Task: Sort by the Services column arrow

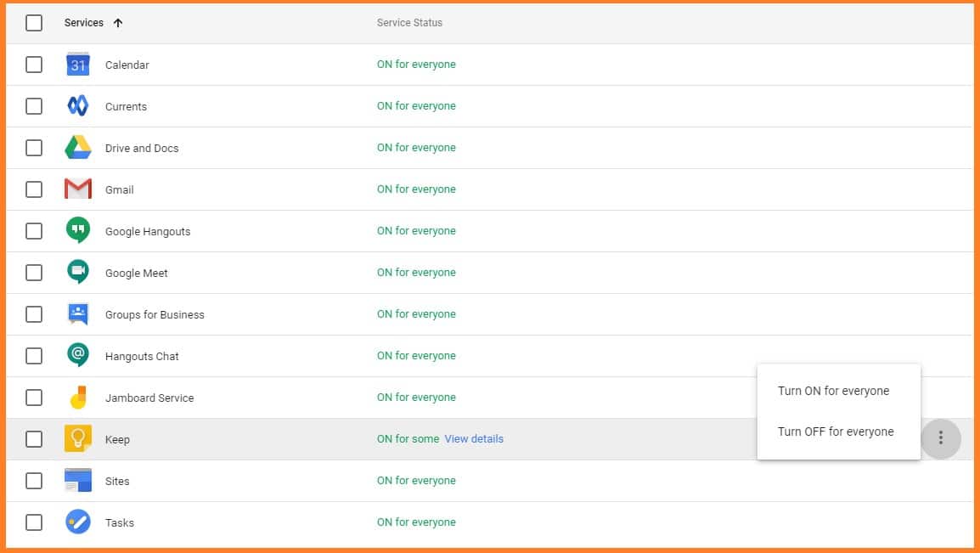Action: [118, 23]
